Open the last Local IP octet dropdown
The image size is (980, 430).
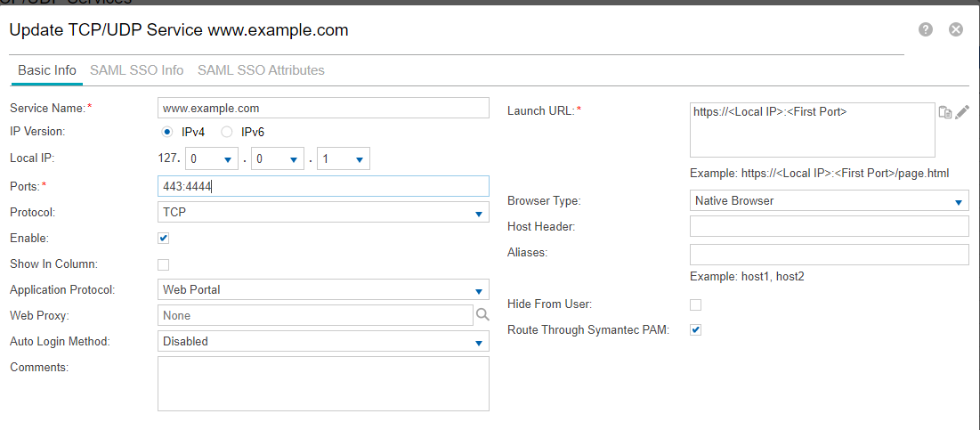(x=344, y=159)
